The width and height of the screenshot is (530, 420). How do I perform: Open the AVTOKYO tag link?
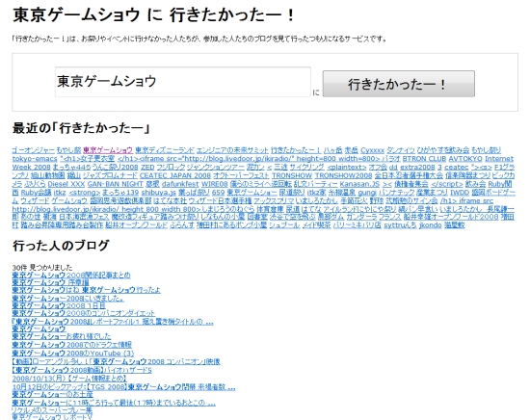click(465, 159)
